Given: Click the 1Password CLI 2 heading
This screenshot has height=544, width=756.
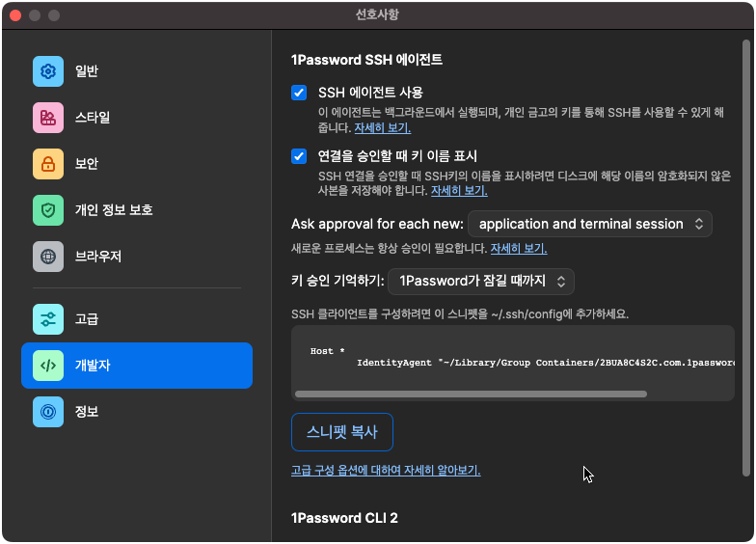Looking at the screenshot, I should pos(344,518).
